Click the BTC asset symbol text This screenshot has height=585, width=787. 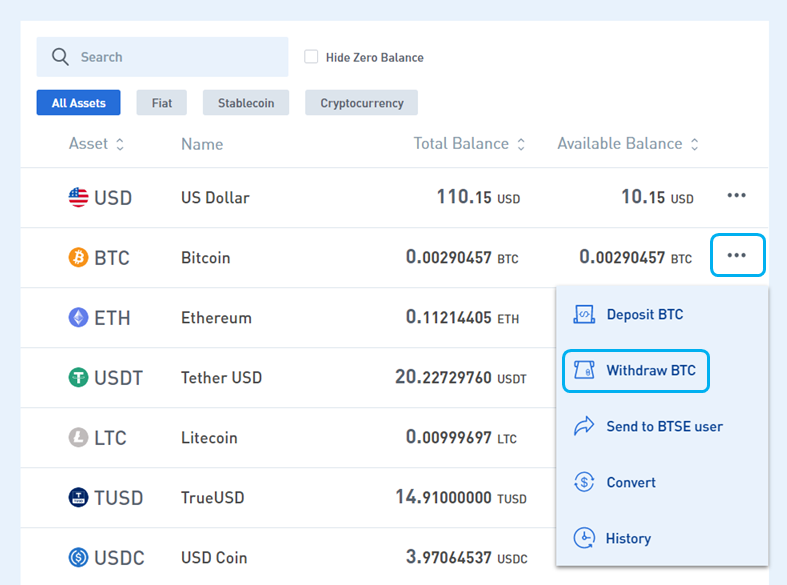point(112,258)
